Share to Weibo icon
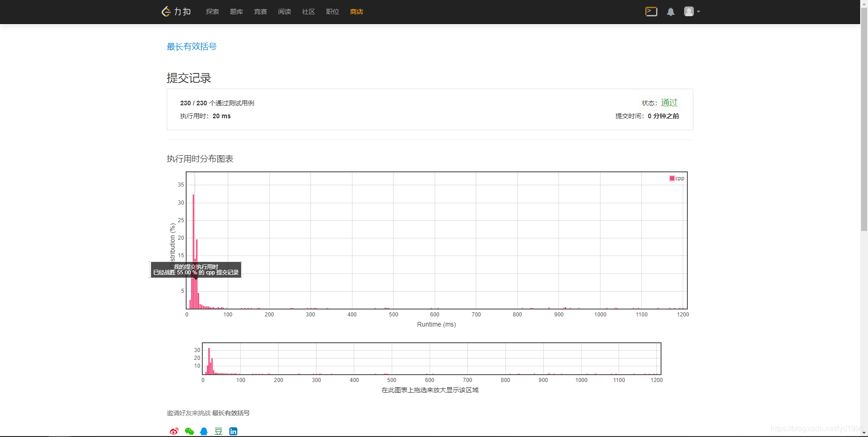 pos(174,431)
